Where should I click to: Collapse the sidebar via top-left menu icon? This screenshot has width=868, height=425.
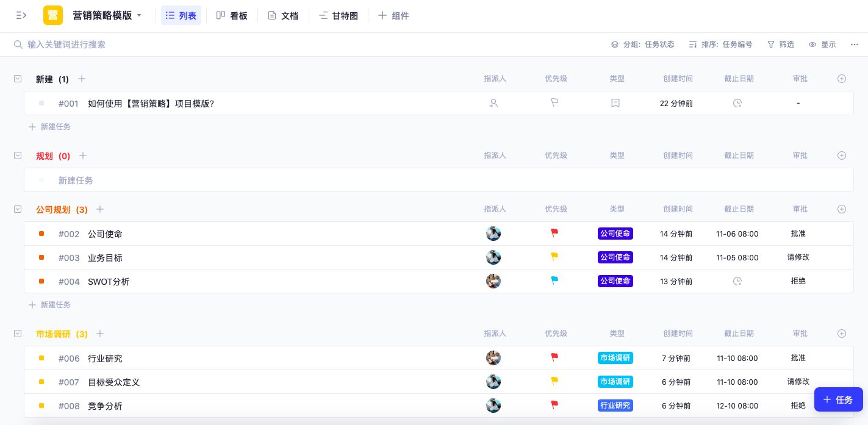pos(20,15)
